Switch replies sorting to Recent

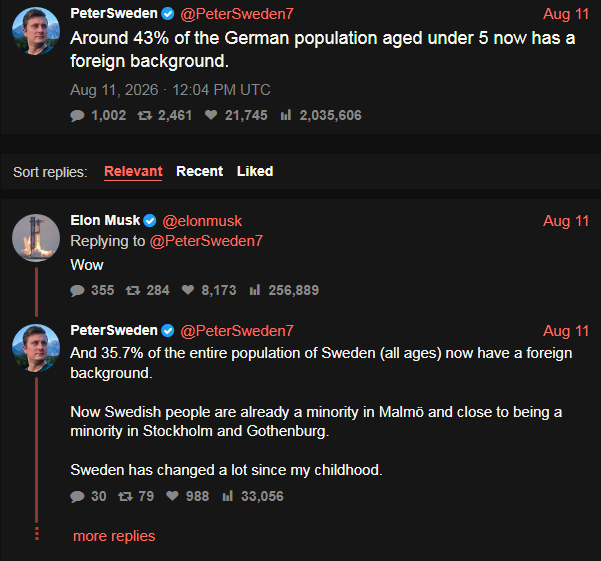[x=199, y=171]
